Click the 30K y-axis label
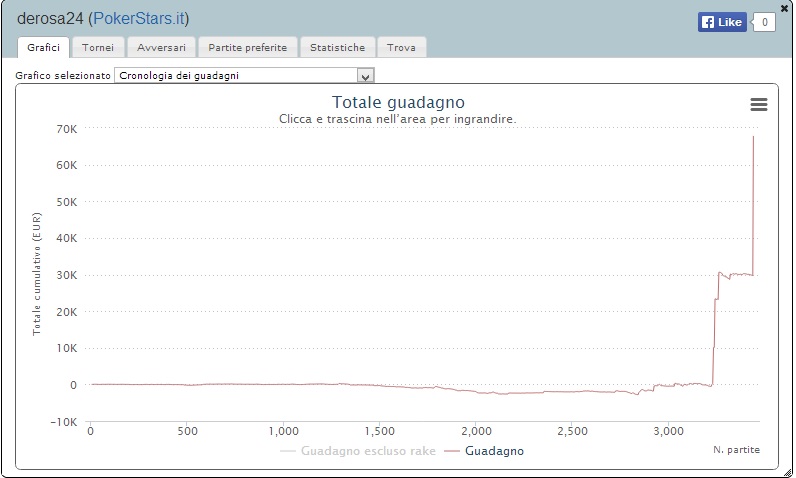The image size is (796, 478). pos(67,275)
